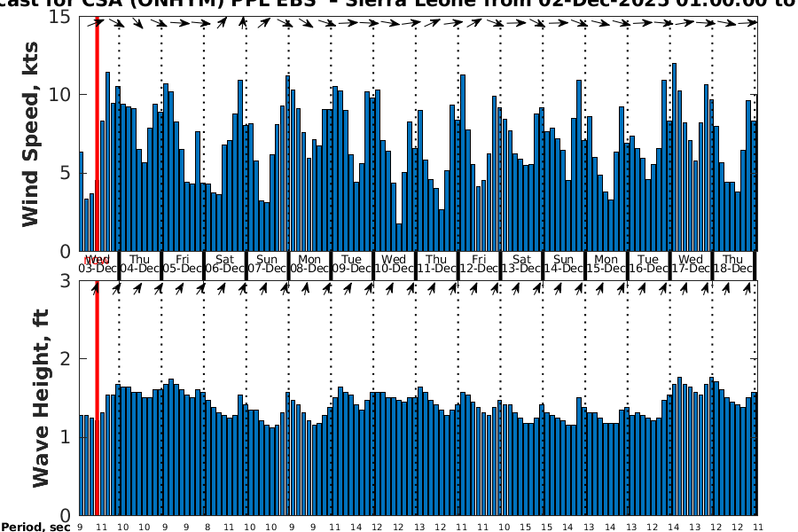
Task: Pick the Mon 08-Dec date label
Action: (x=309, y=263)
